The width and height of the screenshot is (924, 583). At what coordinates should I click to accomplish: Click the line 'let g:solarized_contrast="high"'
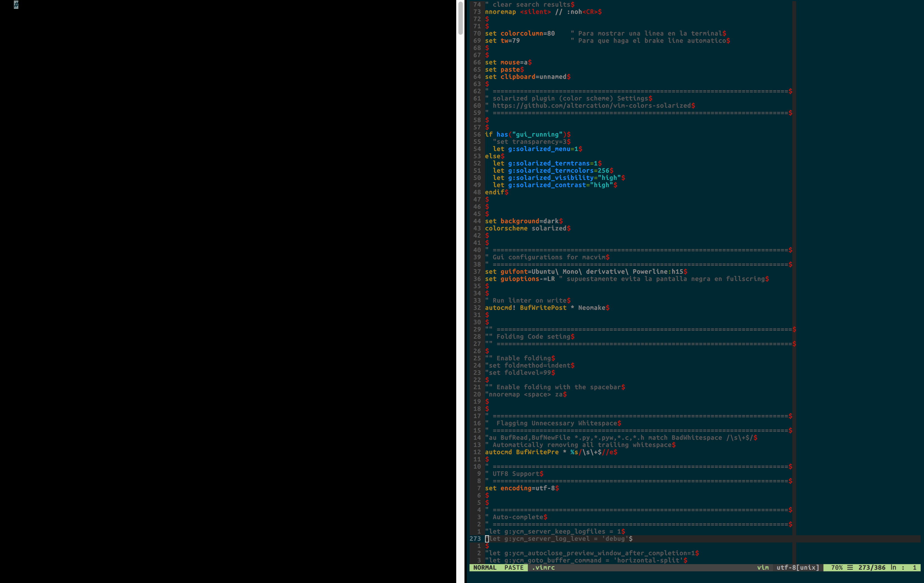(x=555, y=185)
